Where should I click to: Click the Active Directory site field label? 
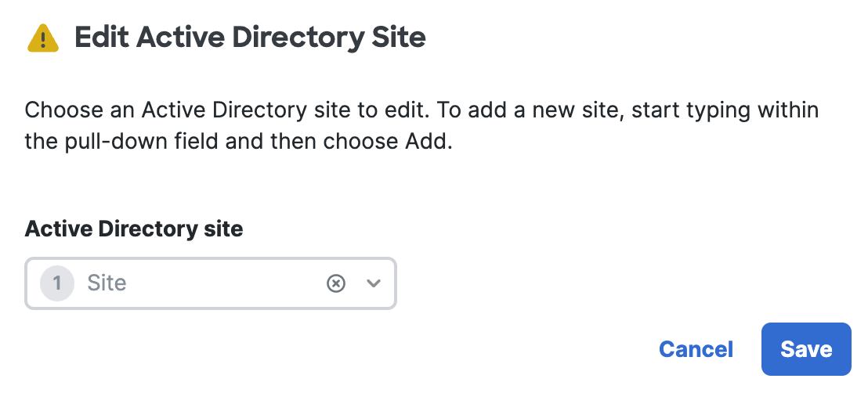click(134, 229)
